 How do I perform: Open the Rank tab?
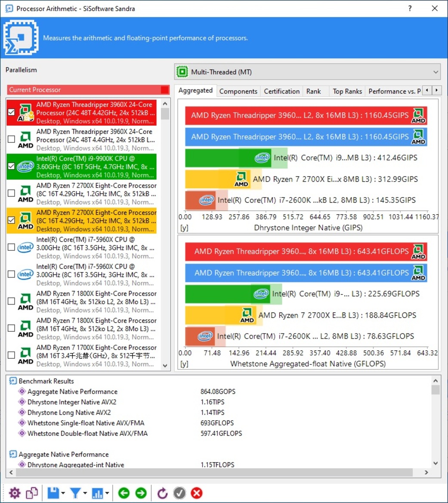tap(314, 91)
